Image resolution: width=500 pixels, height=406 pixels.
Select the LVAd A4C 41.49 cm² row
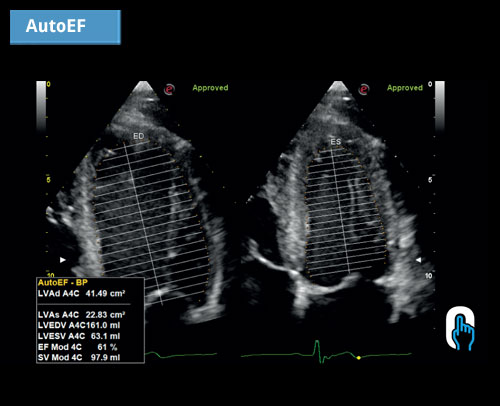tap(82, 294)
